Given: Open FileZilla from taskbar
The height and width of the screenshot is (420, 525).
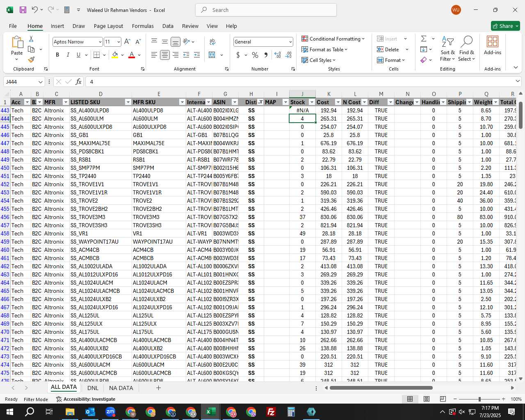Looking at the screenshot, I should point(271,412).
